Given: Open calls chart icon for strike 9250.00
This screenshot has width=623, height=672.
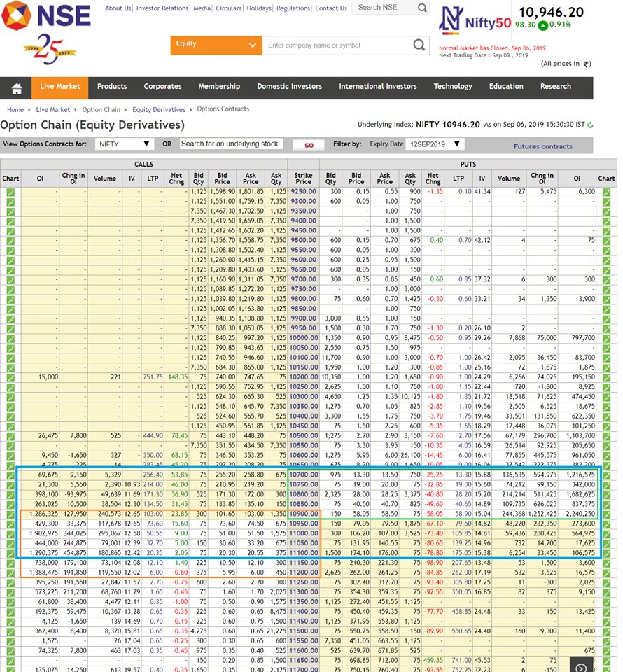Looking at the screenshot, I should (10, 192).
